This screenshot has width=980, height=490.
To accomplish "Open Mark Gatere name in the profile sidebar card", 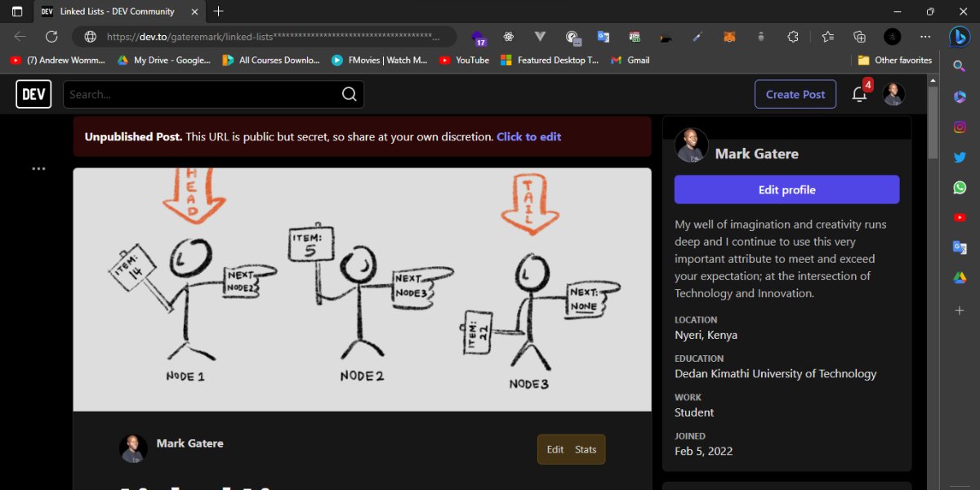I will coord(756,154).
